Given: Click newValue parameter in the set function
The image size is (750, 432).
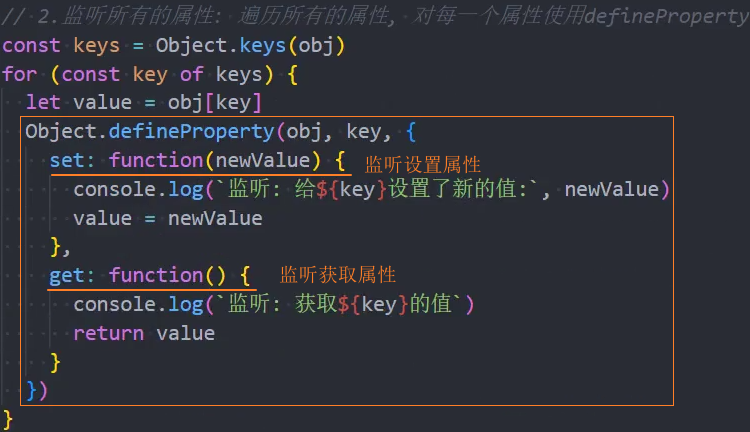Looking at the screenshot, I should pyautogui.click(x=263, y=161).
